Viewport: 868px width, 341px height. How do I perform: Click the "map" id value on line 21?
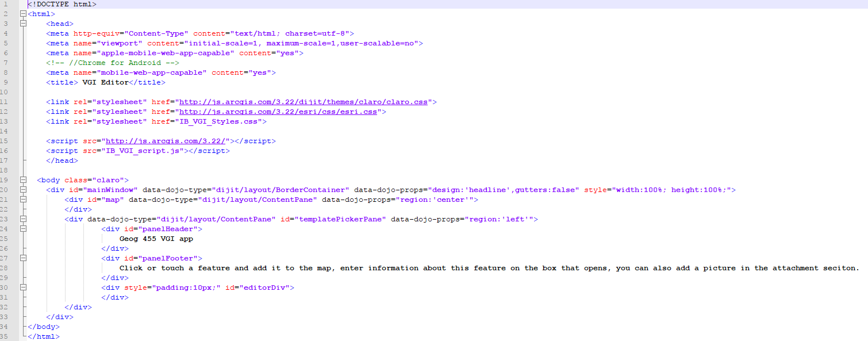[x=113, y=200]
